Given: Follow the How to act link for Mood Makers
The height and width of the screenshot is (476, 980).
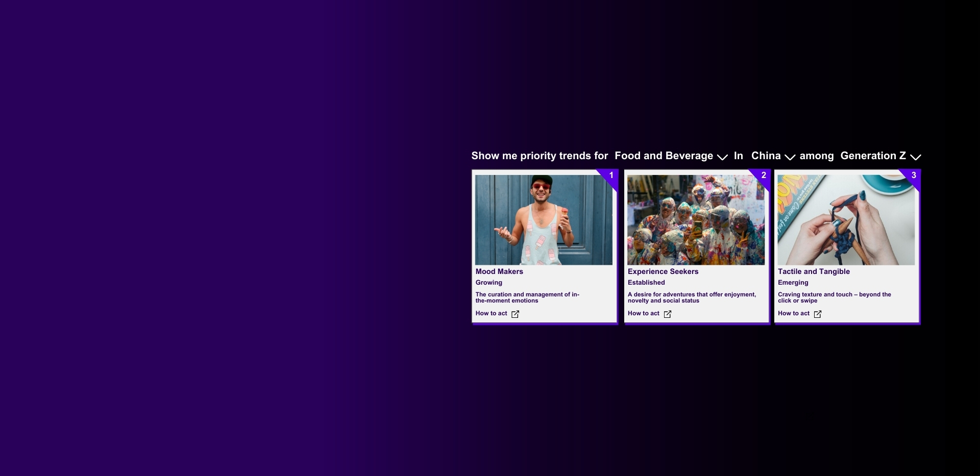Looking at the screenshot, I should [x=491, y=314].
